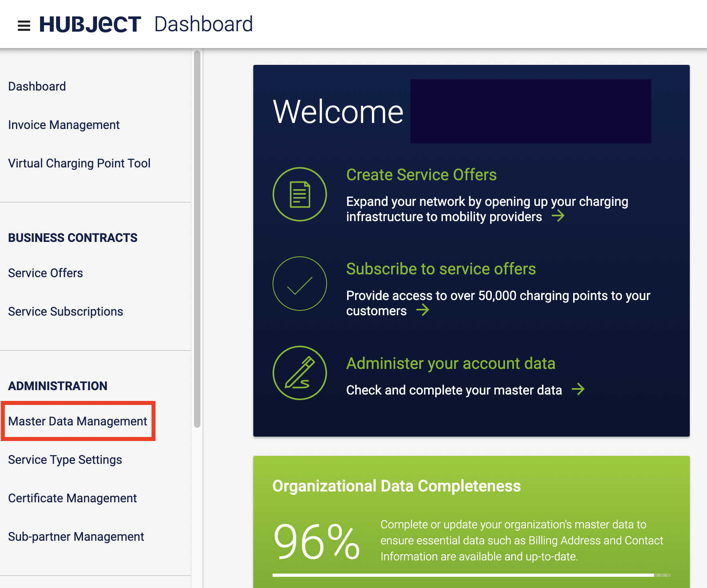Click the Administer account pen icon
707x588 pixels.
click(x=300, y=373)
